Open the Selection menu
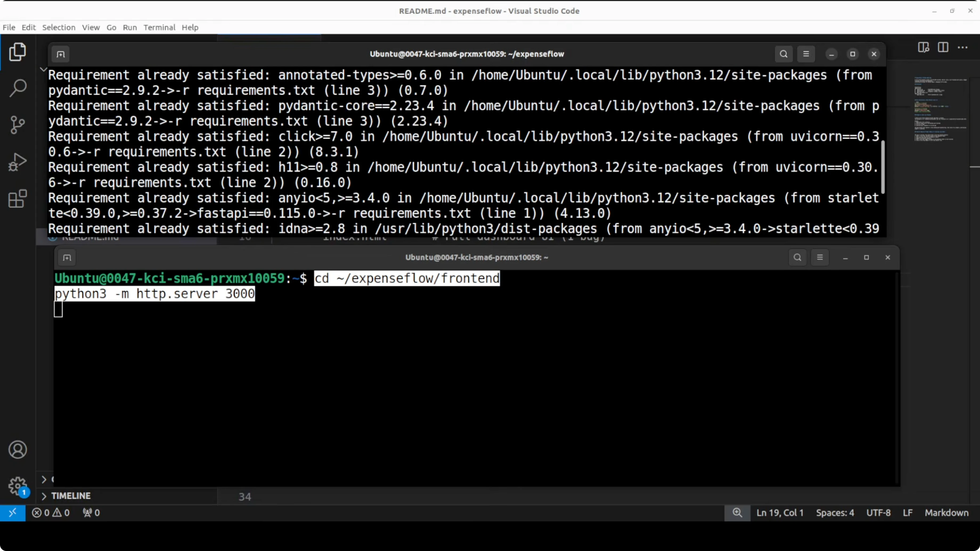The image size is (980, 551). pyautogui.click(x=59, y=27)
